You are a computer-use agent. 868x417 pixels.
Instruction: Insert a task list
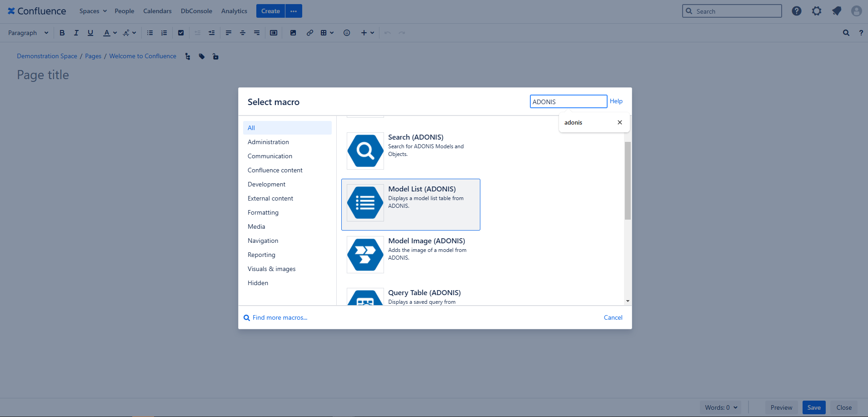tap(181, 32)
